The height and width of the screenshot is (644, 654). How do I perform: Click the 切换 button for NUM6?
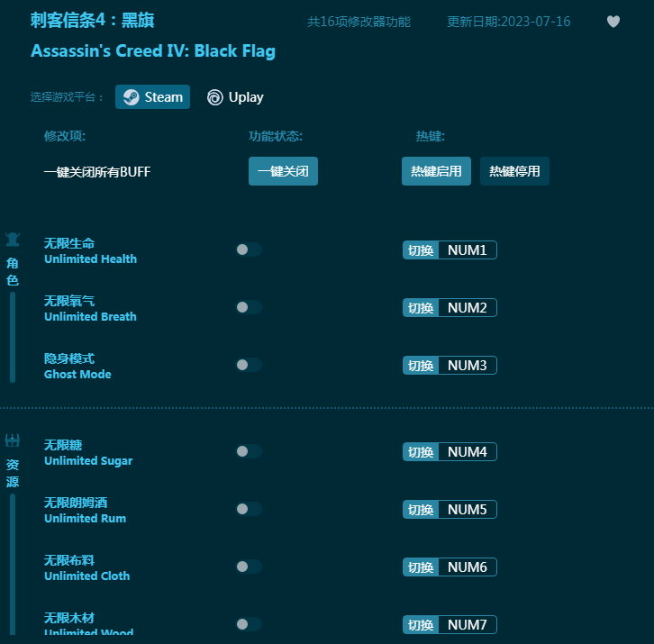click(x=421, y=567)
